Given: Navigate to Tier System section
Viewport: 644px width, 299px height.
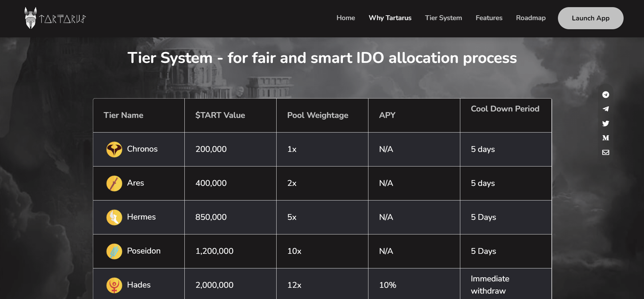Looking at the screenshot, I should [443, 18].
